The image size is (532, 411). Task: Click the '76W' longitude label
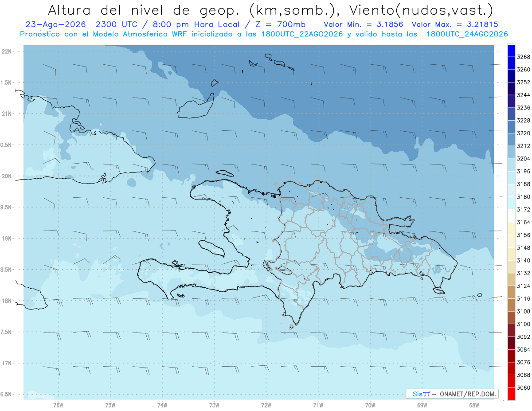[x=58, y=405]
